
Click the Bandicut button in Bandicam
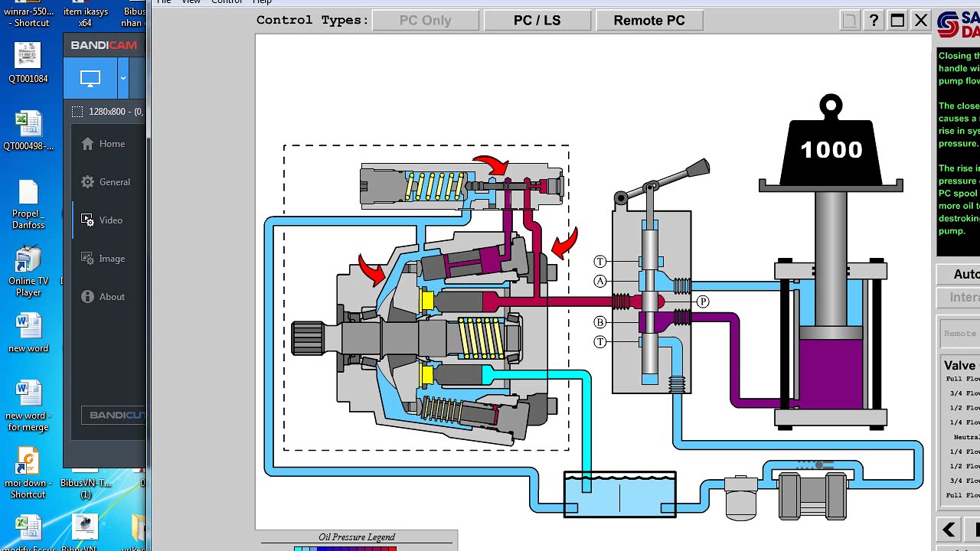point(113,416)
